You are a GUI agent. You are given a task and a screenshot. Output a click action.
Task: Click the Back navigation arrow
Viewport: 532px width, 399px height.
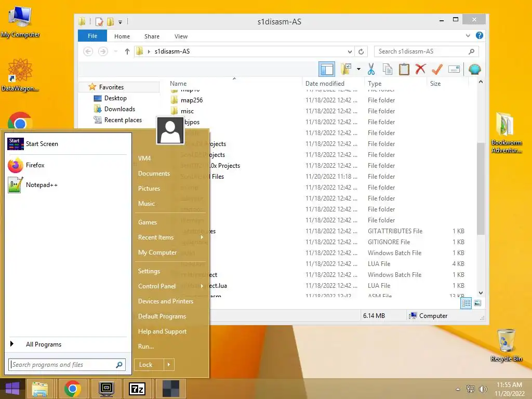click(88, 51)
